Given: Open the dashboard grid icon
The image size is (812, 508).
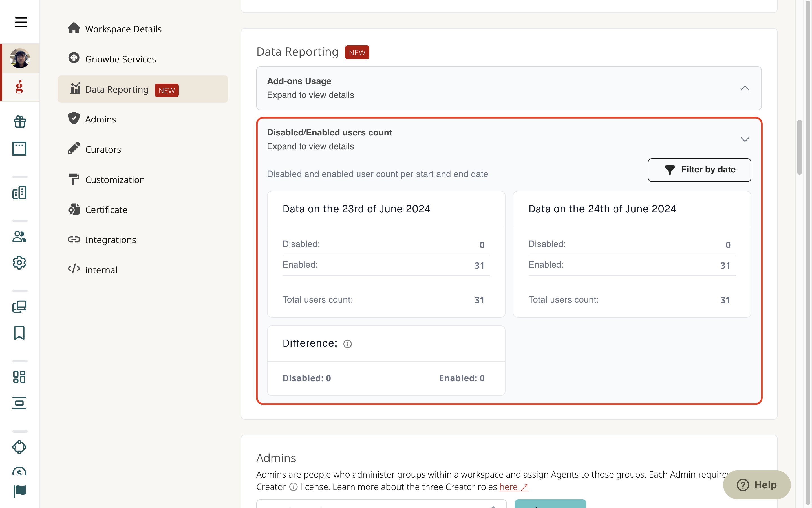Looking at the screenshot, I should click(19, 377).
